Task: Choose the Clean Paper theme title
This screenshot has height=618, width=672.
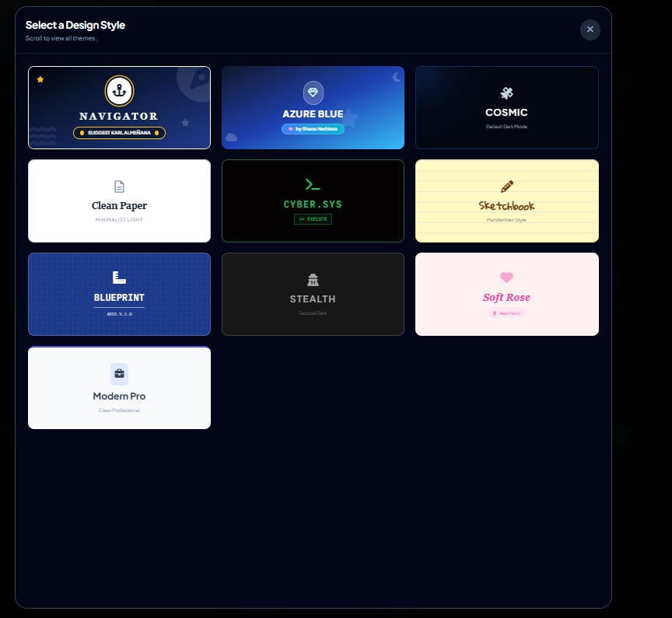Action: click(x=119, y=205)
